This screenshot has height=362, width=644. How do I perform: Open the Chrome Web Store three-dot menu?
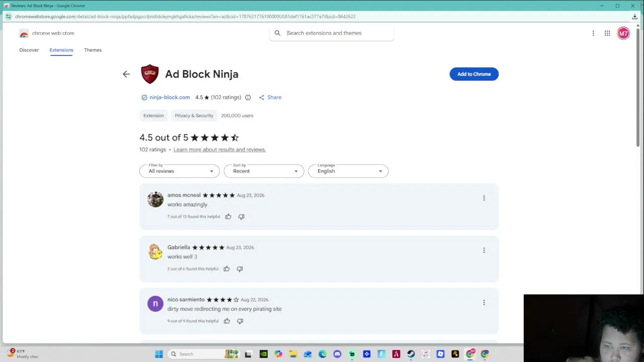pos(593,33)
